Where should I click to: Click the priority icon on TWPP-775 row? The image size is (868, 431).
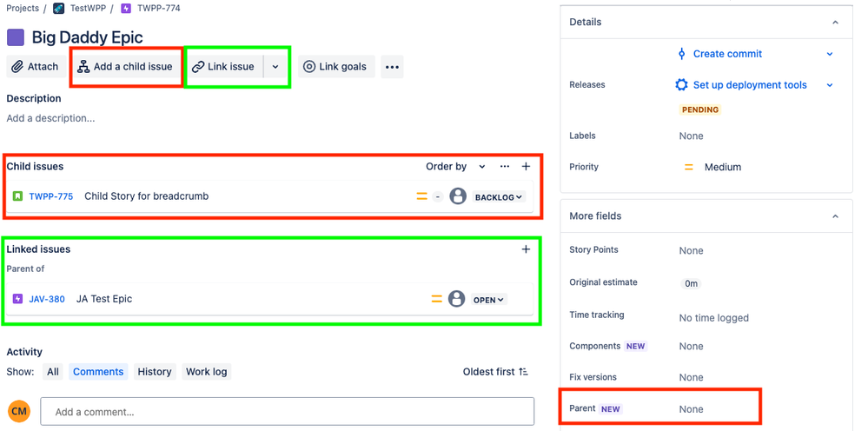click(421, 196)
